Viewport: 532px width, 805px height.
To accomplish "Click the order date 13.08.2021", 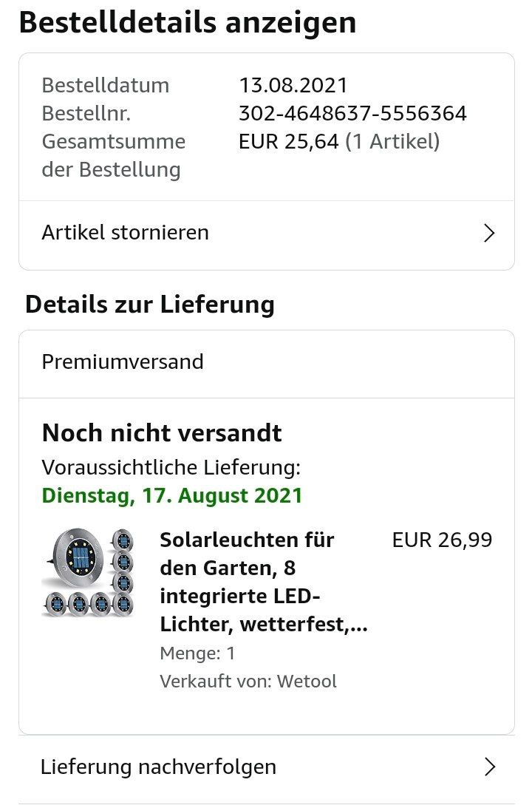I will point(293,85).
